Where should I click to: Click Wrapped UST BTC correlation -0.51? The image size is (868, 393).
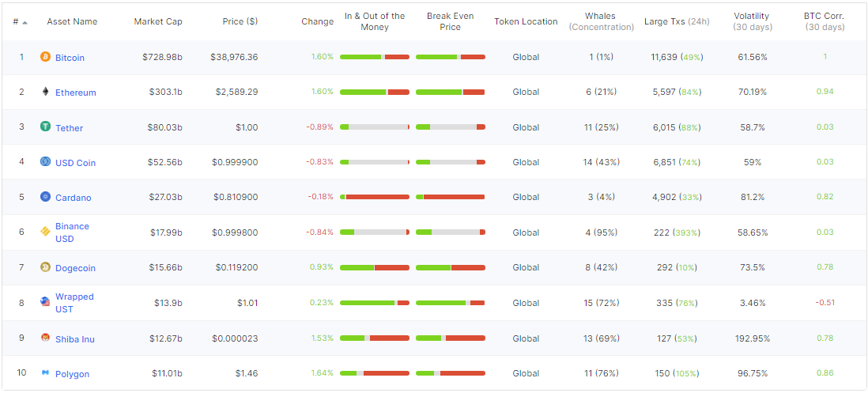(x=825, y=303)
